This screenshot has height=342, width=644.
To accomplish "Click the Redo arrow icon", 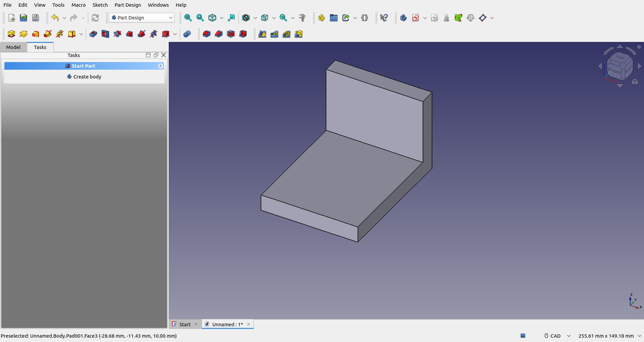I will [x=74, y=18].
